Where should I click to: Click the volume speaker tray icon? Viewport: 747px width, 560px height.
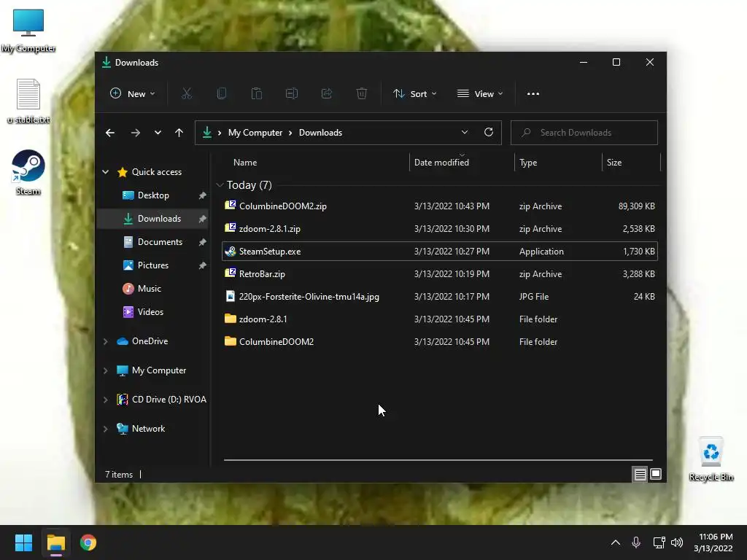[676, 542]
